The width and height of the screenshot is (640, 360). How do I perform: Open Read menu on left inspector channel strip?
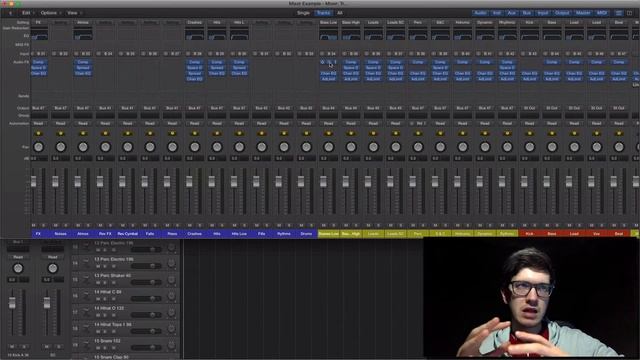18,257
